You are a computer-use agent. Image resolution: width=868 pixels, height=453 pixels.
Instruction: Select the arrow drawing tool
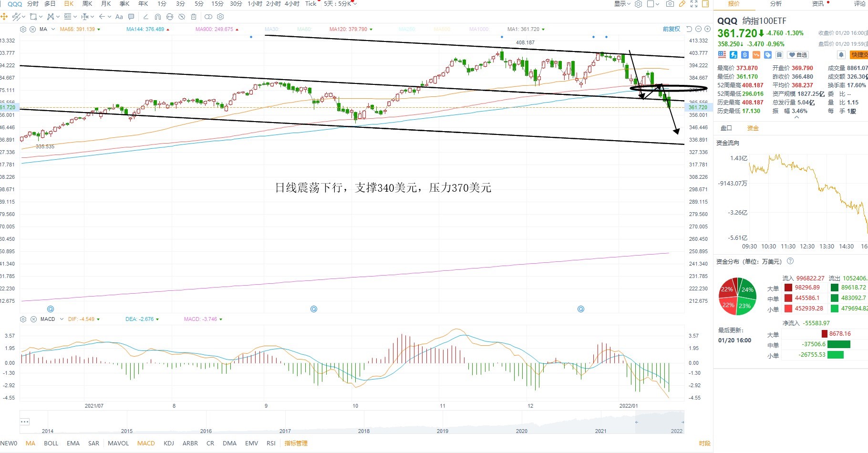(102, 17)
